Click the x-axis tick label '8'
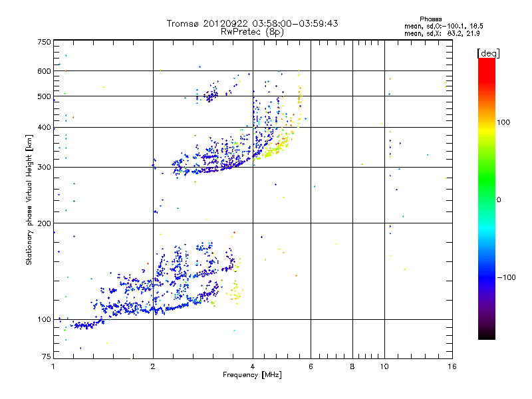Viewport: 532px width, 399px height. 352,366
